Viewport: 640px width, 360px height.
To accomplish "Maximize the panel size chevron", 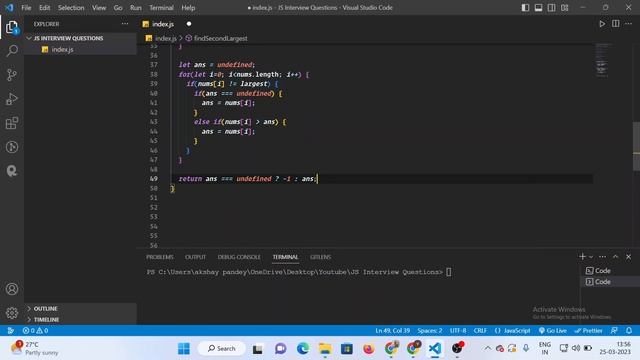I will [x=616, y=257].
